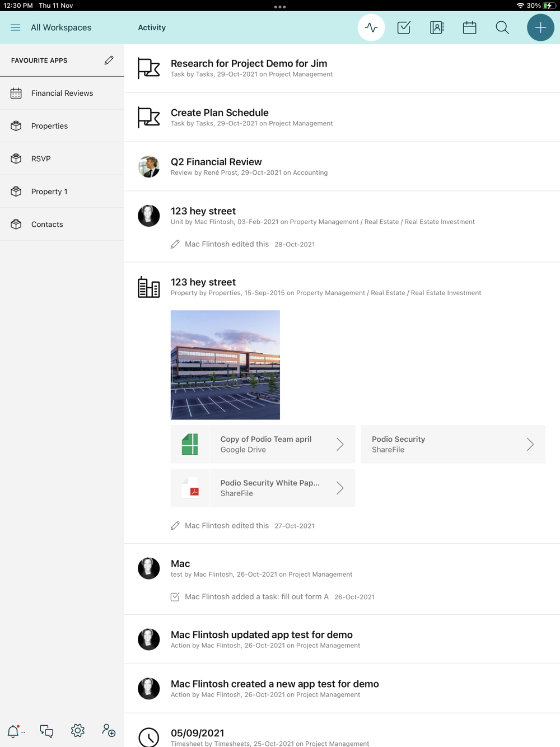Tap the clock icon for 05/09/2021 timesheet
560x747 pixels.
click(149, 737)
